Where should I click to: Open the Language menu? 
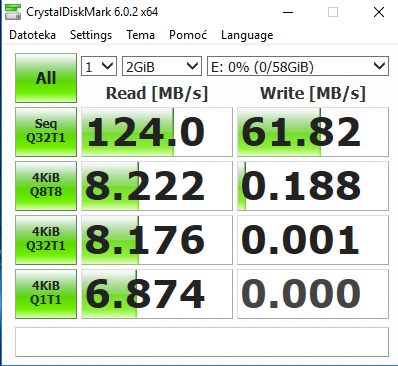247,35
